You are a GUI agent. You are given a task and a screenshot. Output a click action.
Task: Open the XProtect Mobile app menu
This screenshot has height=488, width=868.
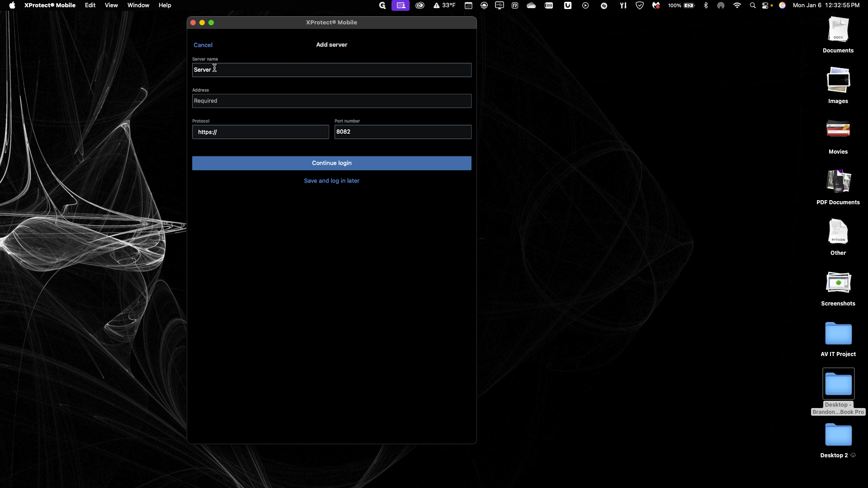(50, 5)
